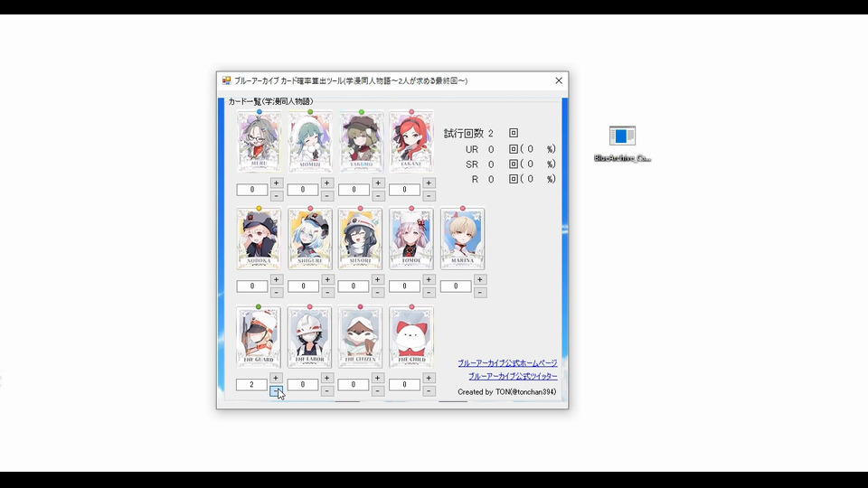Select the TAKANE card image
This screenshot has height=488, width=868.
(x=411, y=141)
